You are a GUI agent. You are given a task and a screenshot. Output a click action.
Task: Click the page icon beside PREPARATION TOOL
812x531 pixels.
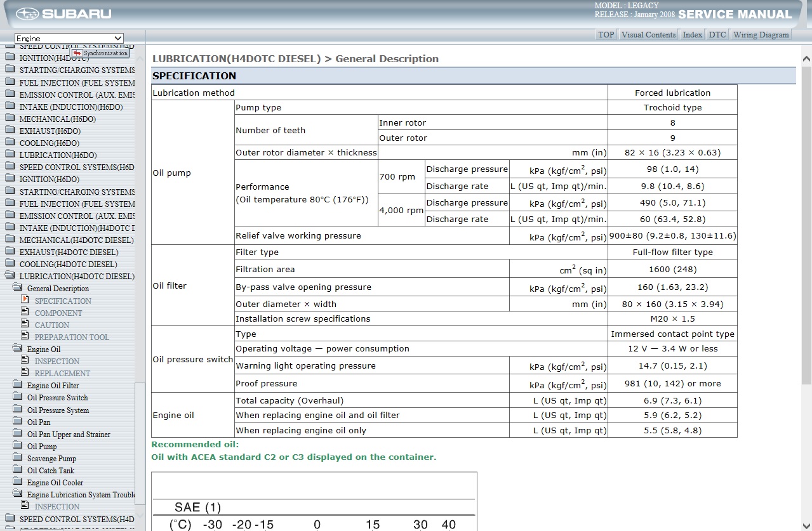(25, 336)
